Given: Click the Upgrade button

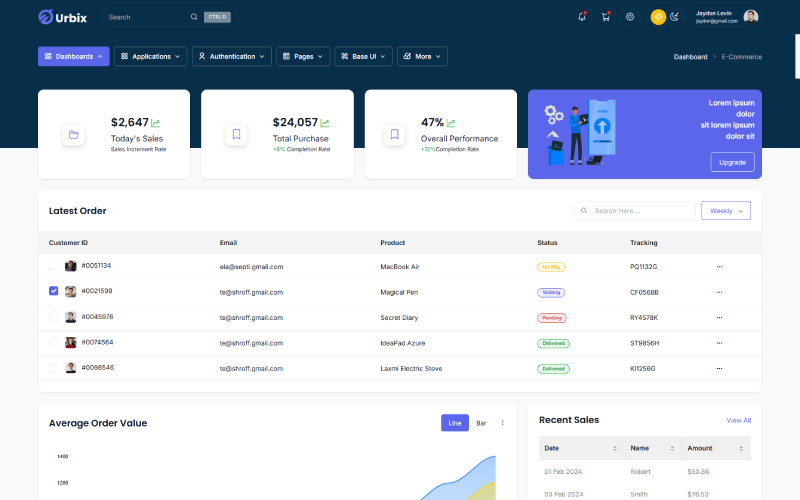Looking at the screenshot, I should tap(732, 162).
